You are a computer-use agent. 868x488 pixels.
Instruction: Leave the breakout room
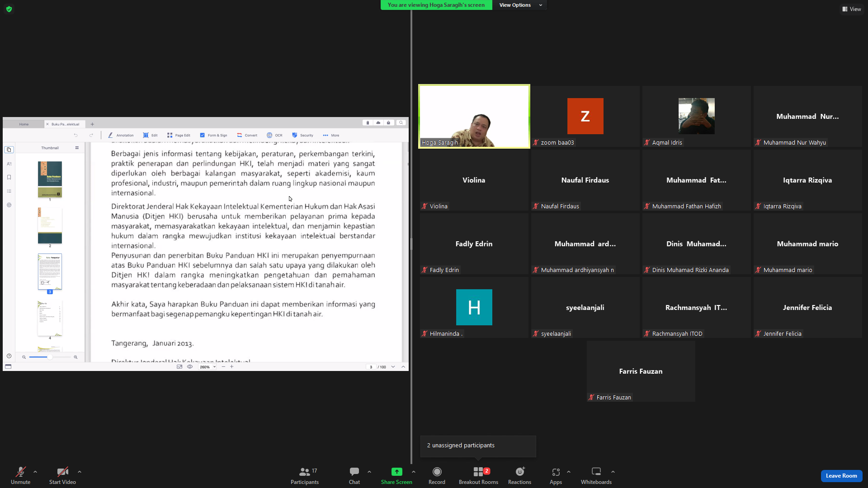pyautogui.click(x=841, y=476)
